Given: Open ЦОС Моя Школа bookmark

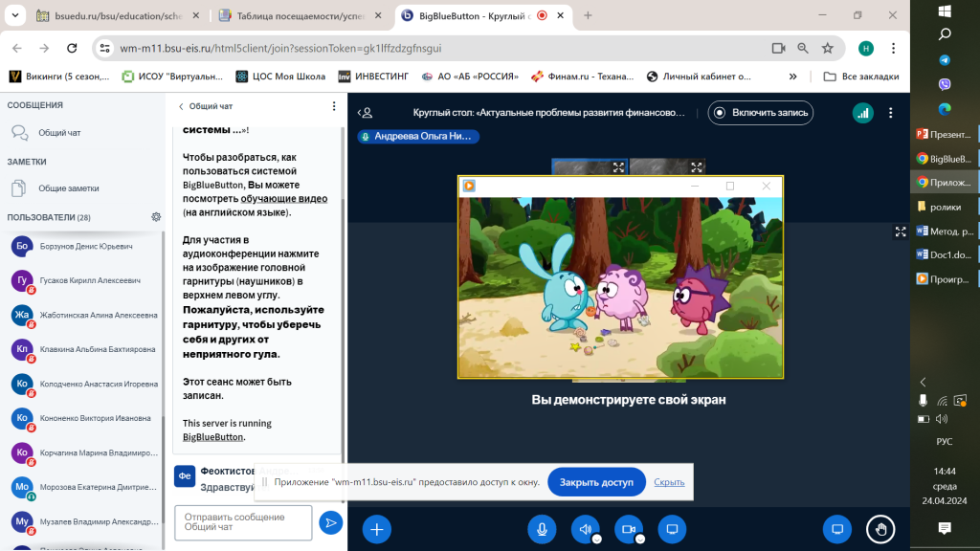Looking at the screenshot, I should 280,77.
